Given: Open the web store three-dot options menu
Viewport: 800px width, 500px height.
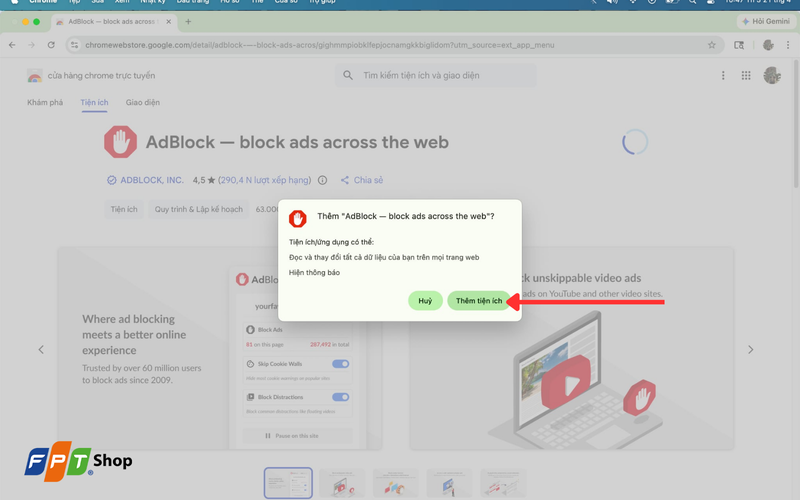Looking at the screenshot, I should 723,76.
